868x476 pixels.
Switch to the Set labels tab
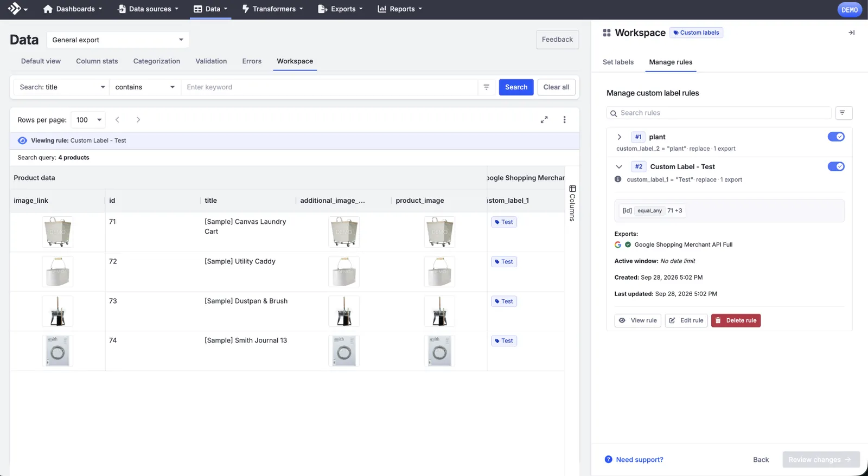pos(618,62)
